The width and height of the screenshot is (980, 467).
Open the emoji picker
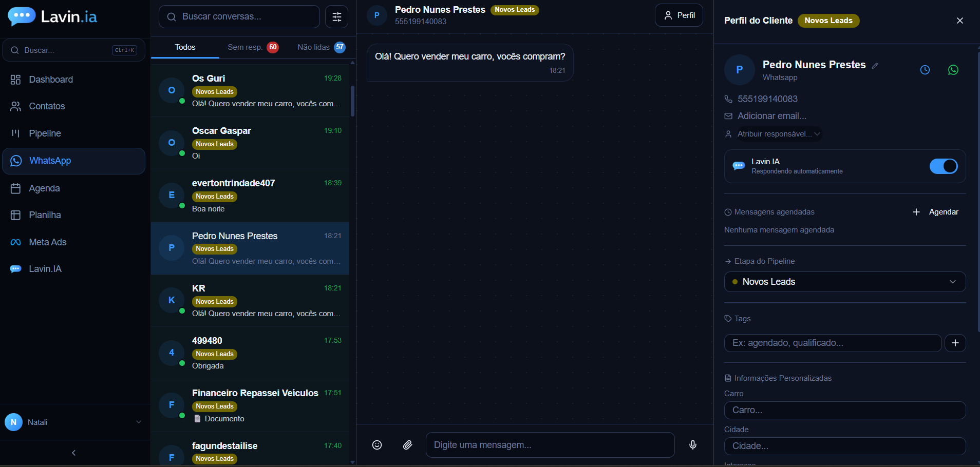coord(377,445)
